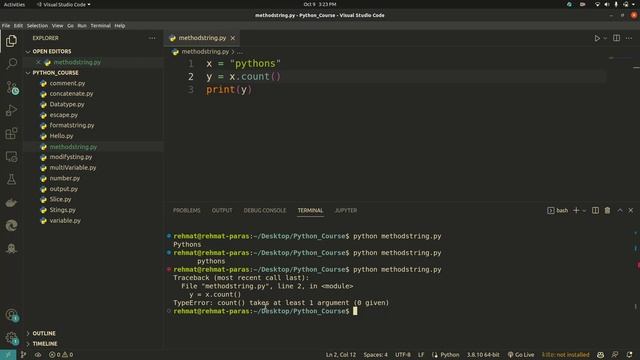This screenshot has width=640, height=360.
Task: Open notifications bell in status bar
Action: pyautogui.click(x=629, y=355)
